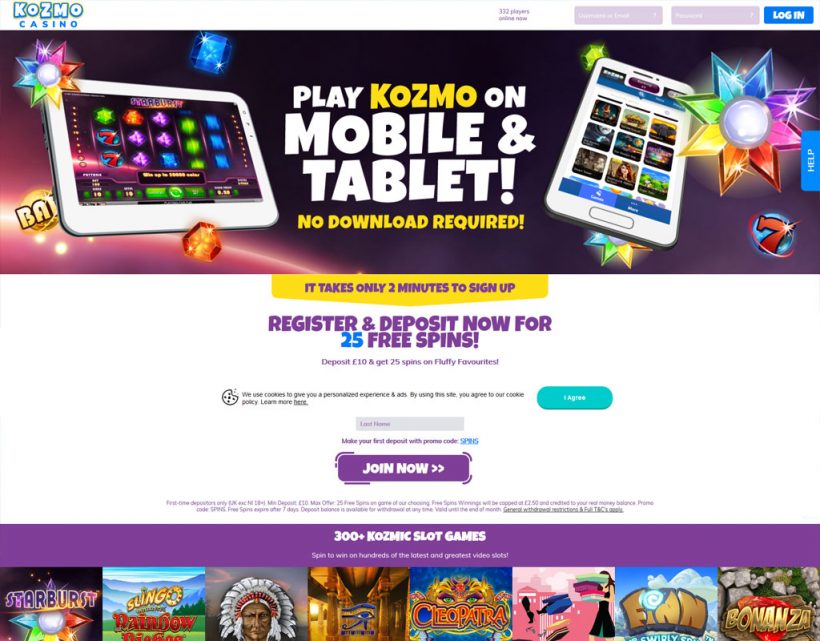Image resolution: width=820 pixels, height=641 pixels.
Task: Open the Cleopatra slot game tile
Action: [461, 604]
